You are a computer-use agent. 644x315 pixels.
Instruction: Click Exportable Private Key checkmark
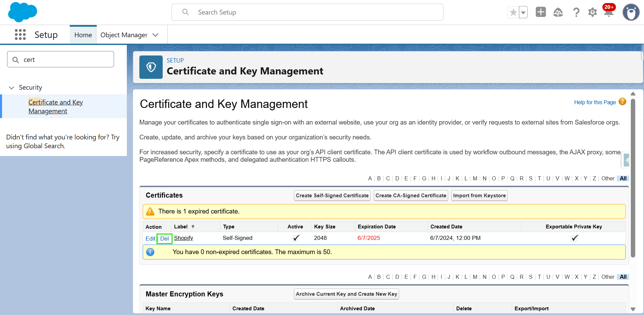click(x=574, y=238)
